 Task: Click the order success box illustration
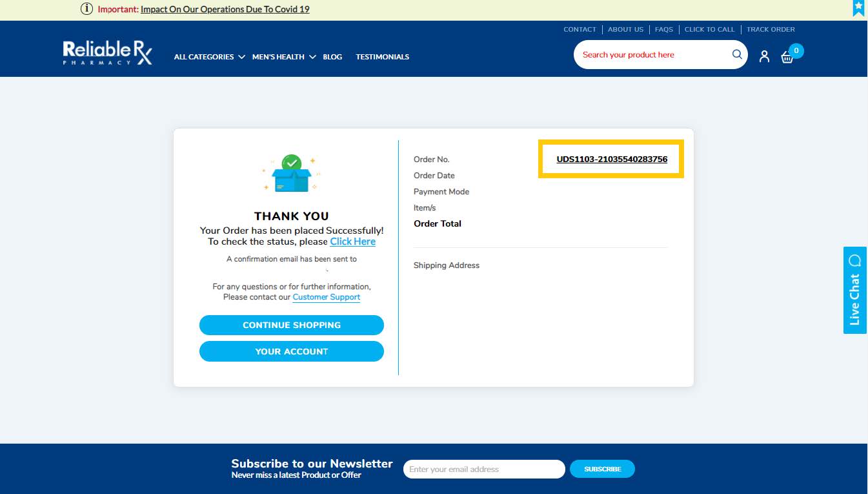click(292, 173)
